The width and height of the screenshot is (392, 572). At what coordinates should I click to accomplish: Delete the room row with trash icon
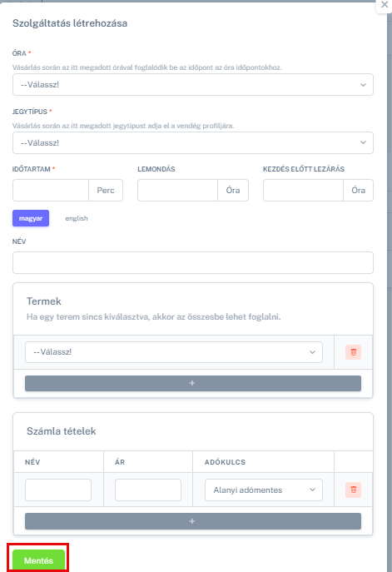pyautogui.click(x=353, y=352)
